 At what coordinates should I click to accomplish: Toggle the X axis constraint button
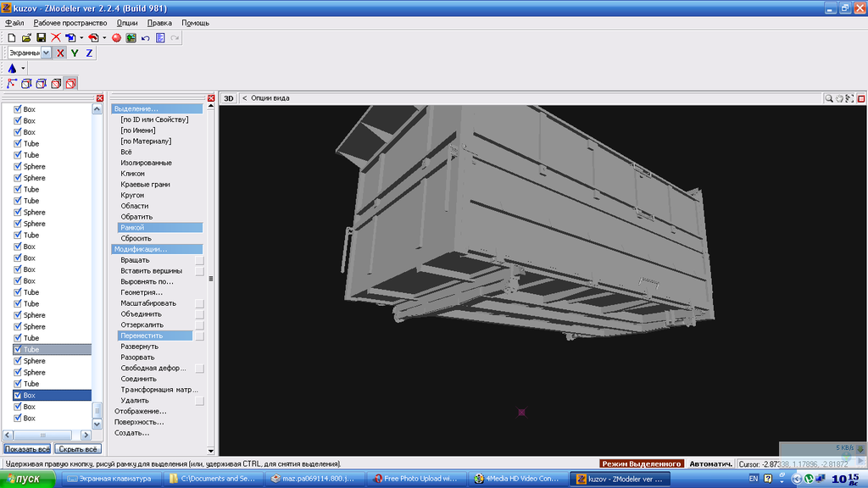[60, 53]
